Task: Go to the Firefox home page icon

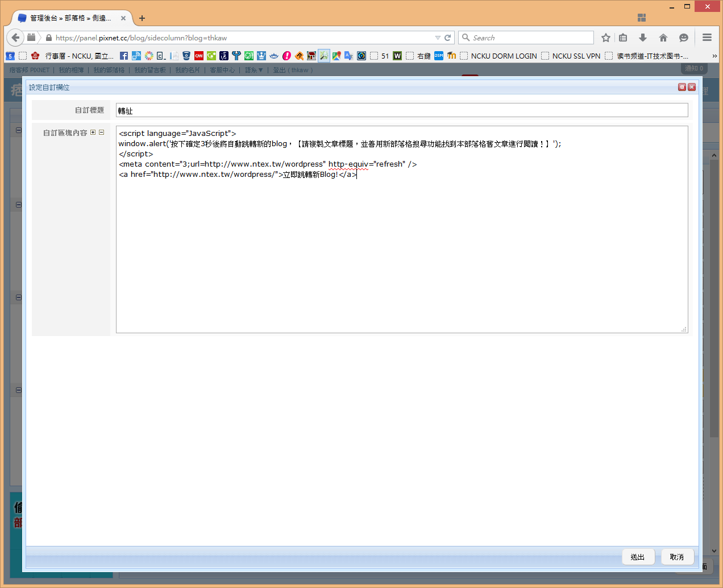Action: [663, 38]
